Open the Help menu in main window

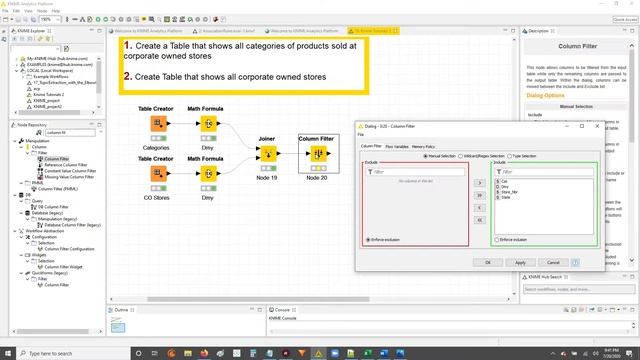(56, 11)
